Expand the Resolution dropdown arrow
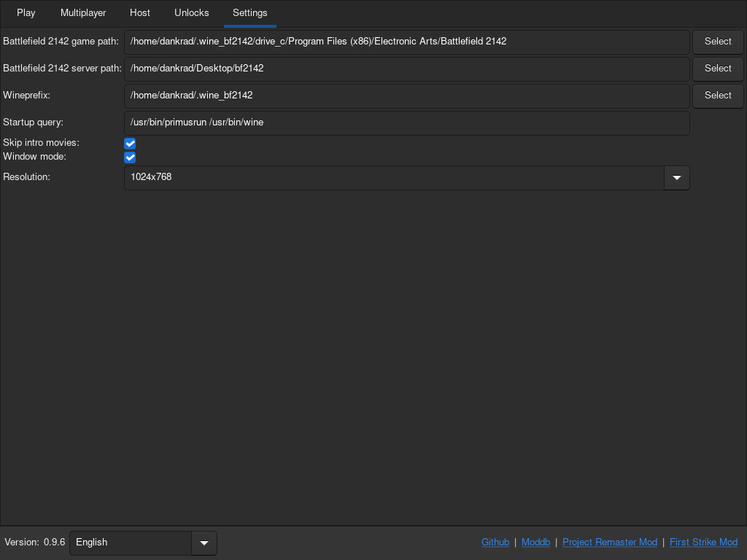This screenshot has width=747, height=560. (x=676, y=178)
